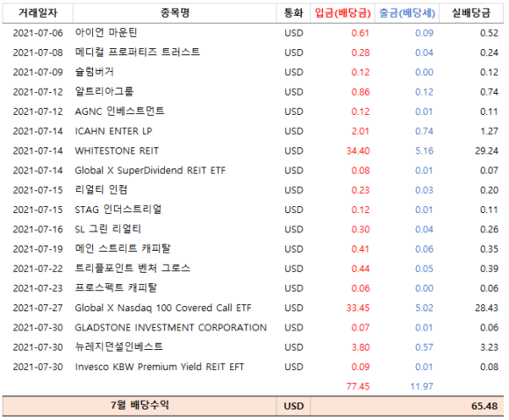This screenshot has height=420, width=509.
Task: Click Nasdaq 100 Covered Call deposit 33.45
Action: click(x=358, y=308)
